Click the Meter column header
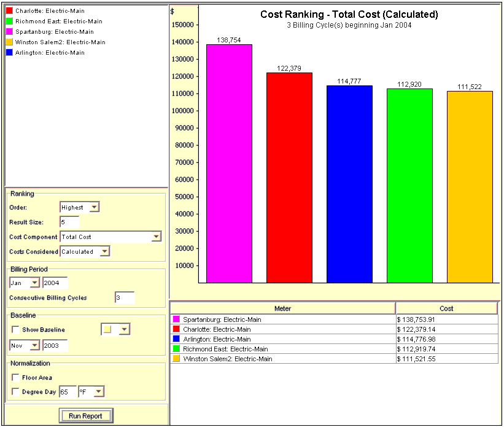The width and height of the screenshot is (504, 427). (282, 308)
